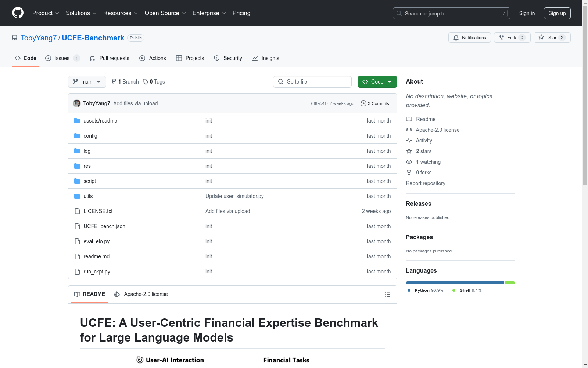
Task: Click the eval_elo.py file icon
Action: pos(77,241)
